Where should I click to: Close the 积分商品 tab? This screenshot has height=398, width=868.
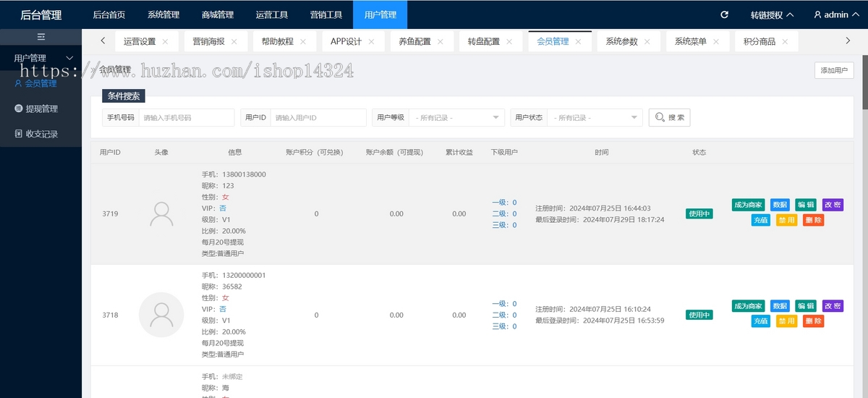point(785,42)
